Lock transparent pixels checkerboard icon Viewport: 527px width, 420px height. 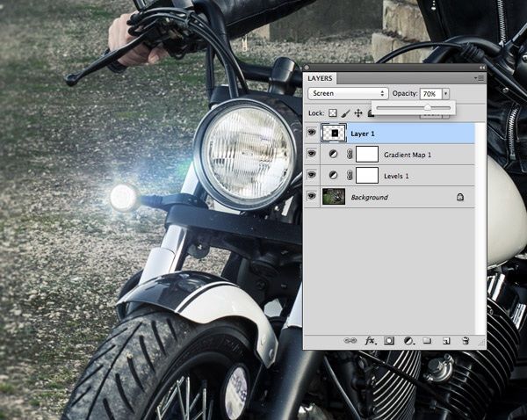point(333,113)
